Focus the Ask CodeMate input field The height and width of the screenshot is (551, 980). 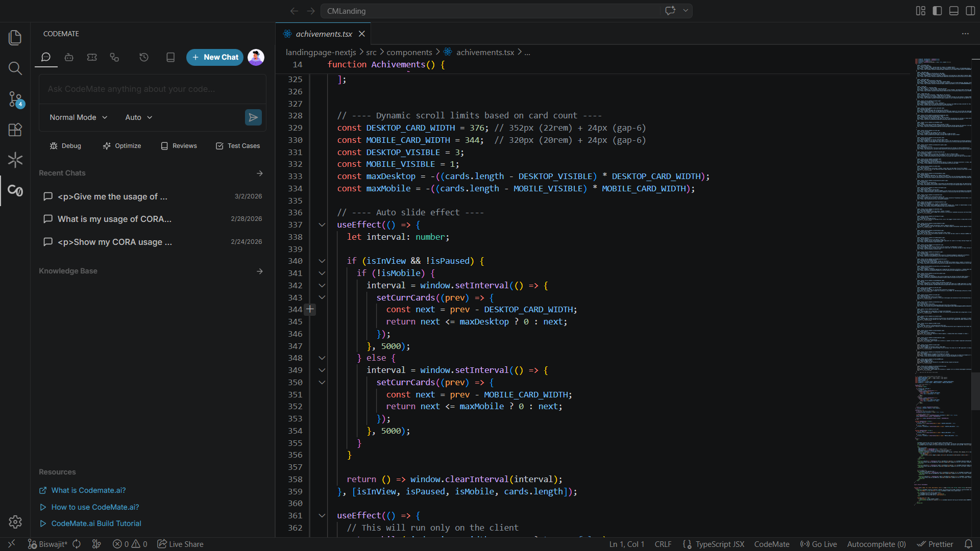pos(153,89)
